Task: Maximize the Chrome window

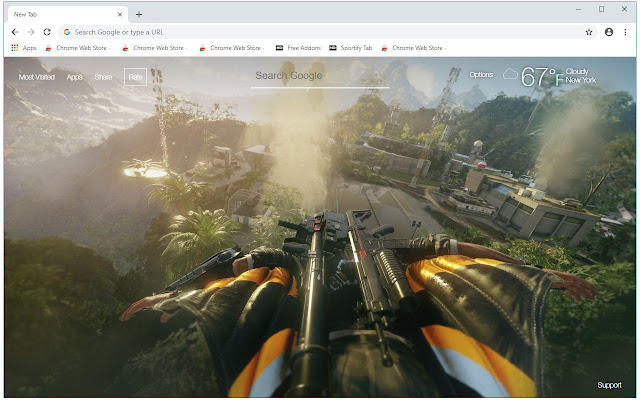Action: [x=601, y=9]
